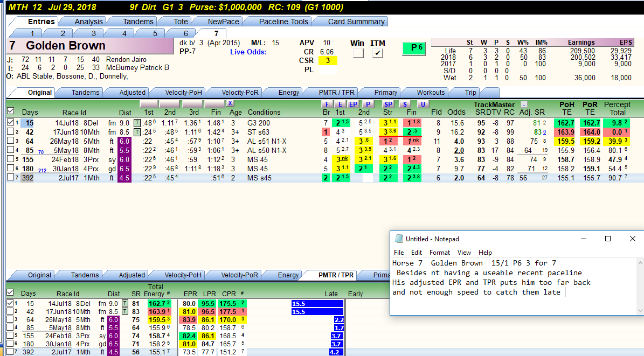Click the Notepad app icon in title bar

398,239
